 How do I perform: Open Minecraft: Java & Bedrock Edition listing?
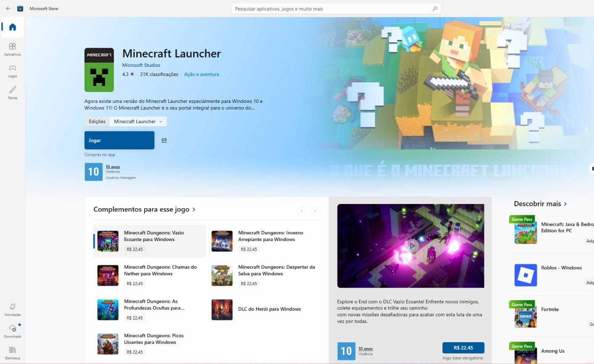[554, 232]
